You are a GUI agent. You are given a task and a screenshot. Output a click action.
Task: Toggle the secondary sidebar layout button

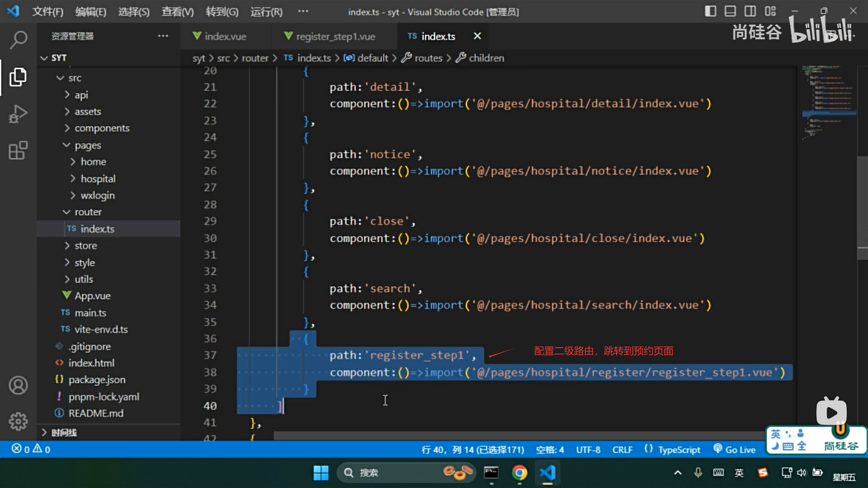pyautogui.click(x=750, y=11)
